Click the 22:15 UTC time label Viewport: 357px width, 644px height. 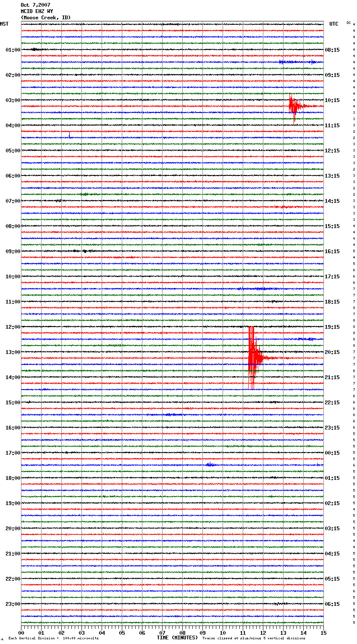pyautogui.click(x=332, y=403)
